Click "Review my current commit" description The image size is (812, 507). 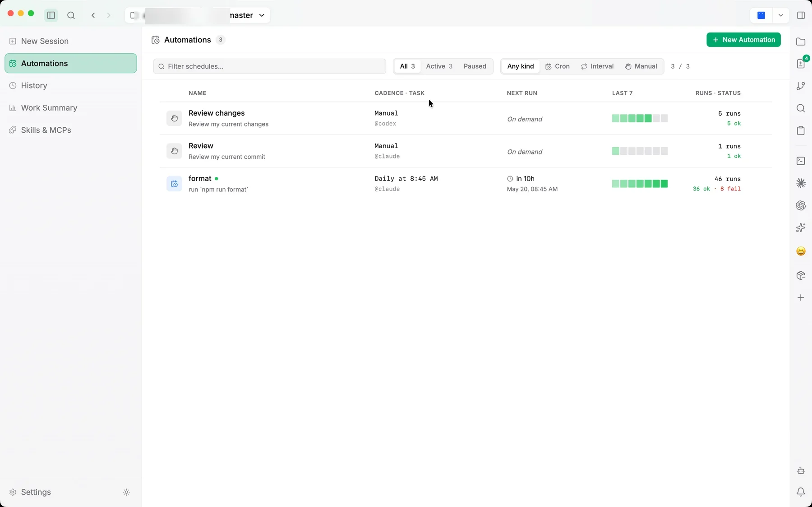point(227,157)
